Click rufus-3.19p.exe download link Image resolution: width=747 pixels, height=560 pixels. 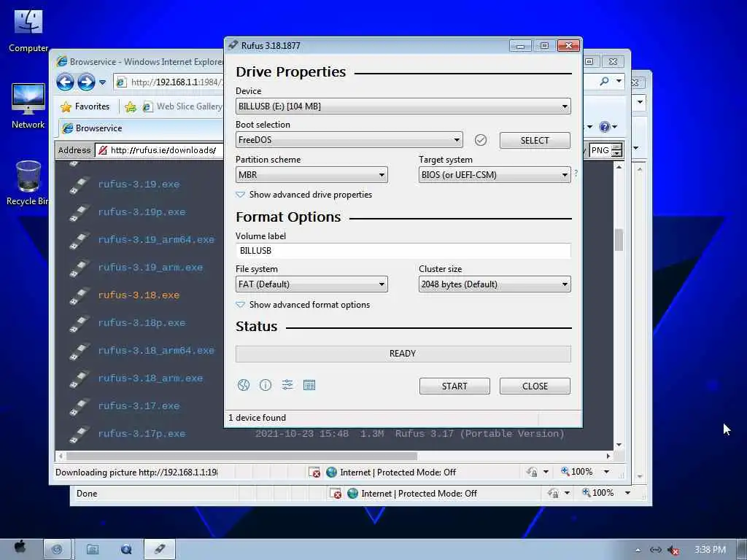click(142, 212)
